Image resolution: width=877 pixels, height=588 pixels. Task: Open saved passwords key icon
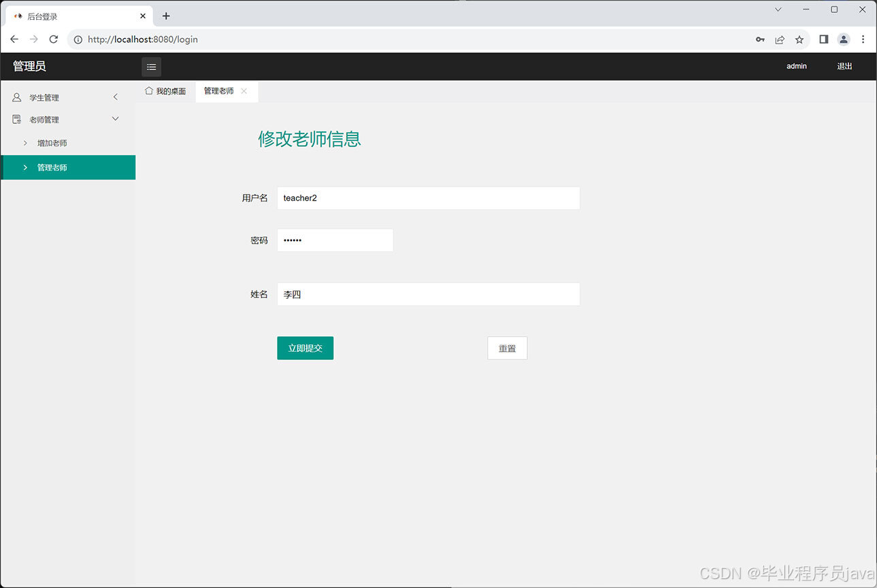pyautogui.click(x=760, y=39)
